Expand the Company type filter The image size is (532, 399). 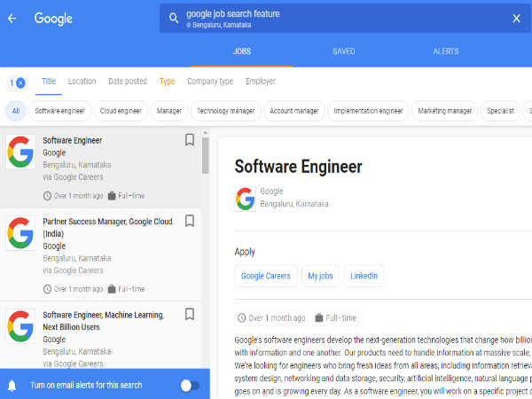[210, 82]
